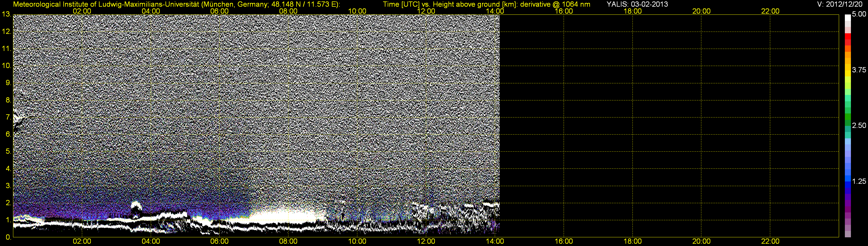Click the 5.00 value on the color scale

tap(859, 14)
